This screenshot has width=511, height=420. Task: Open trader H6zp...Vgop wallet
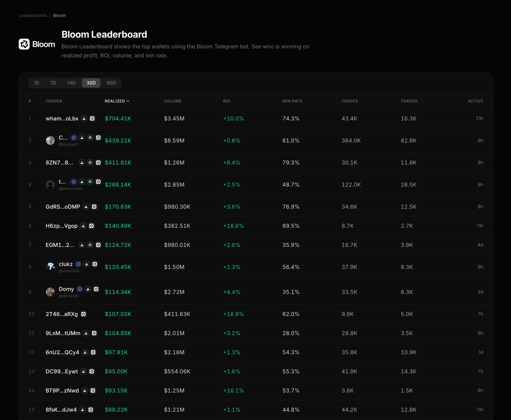[x=62, y=226]
